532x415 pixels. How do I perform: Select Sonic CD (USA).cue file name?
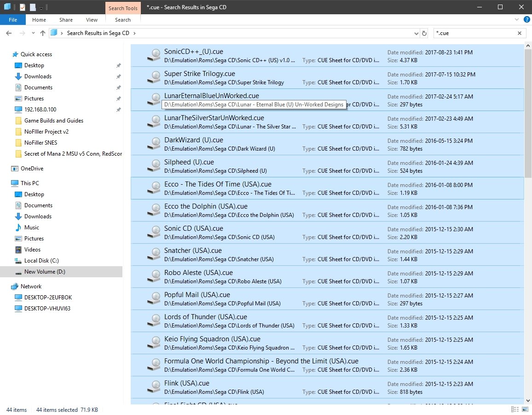click(x=194, y=228)
